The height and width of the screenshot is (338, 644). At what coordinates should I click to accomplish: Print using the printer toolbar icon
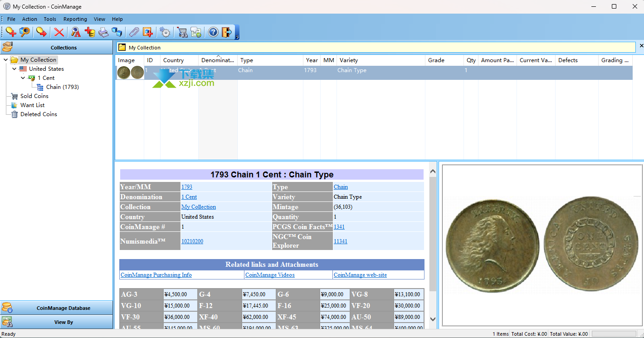[x=104, y=32]
